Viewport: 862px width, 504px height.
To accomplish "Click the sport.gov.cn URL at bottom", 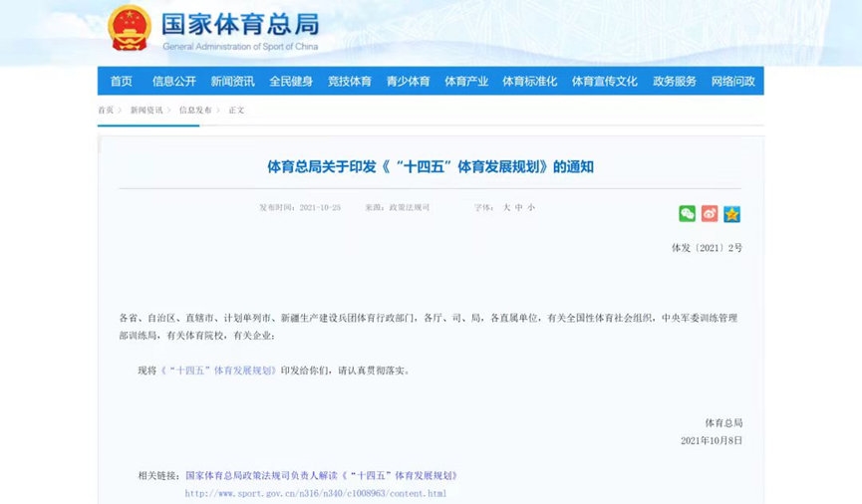I will [x=315, y=493].
